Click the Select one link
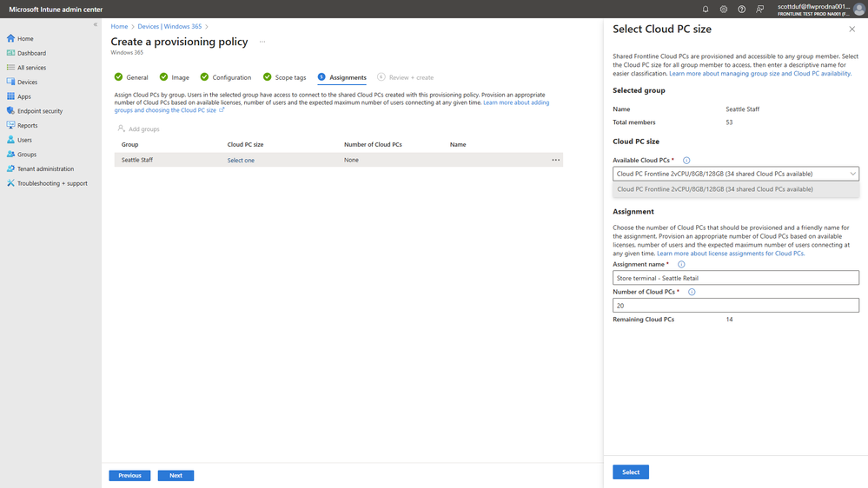Screen dimensions: 868x488 (x=241, y=161)
